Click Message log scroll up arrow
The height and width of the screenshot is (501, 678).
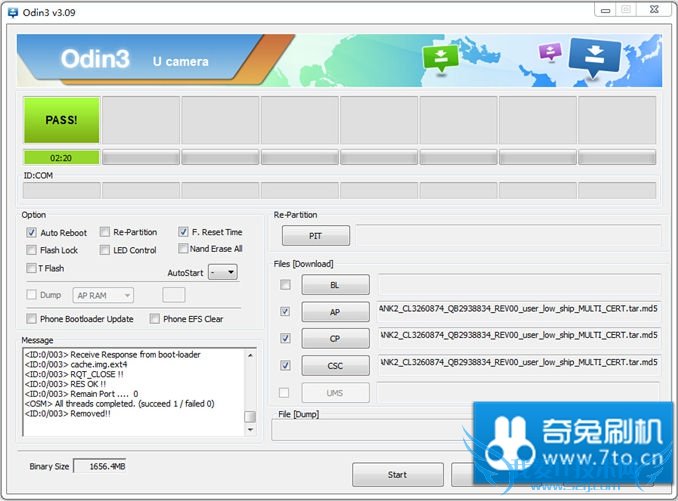250,355
